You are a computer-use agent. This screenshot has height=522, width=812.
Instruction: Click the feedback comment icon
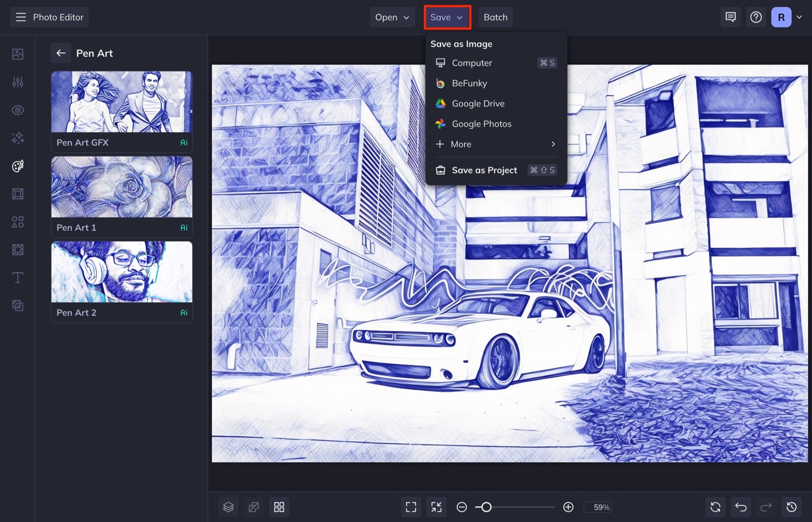(730, 17)
